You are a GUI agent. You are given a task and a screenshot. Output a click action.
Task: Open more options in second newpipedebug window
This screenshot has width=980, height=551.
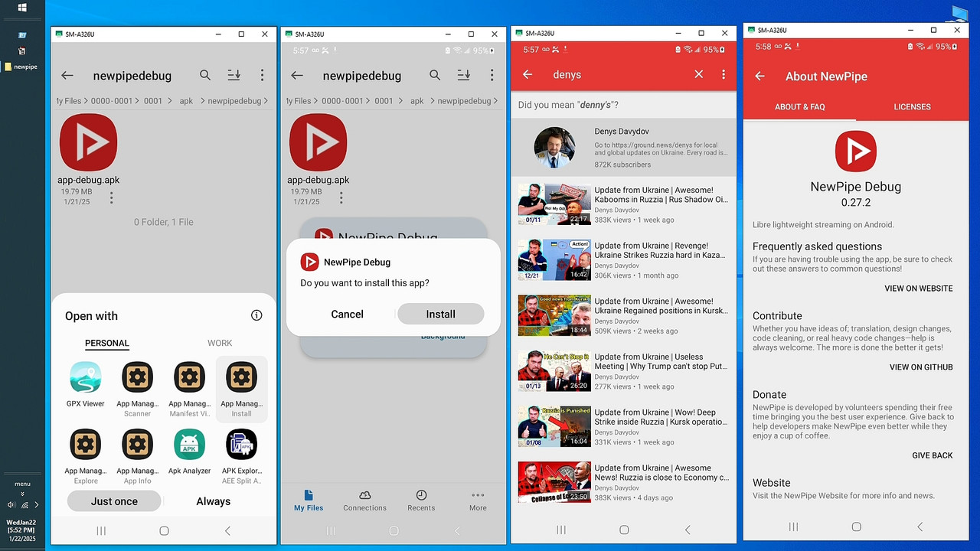pos(492,75)
